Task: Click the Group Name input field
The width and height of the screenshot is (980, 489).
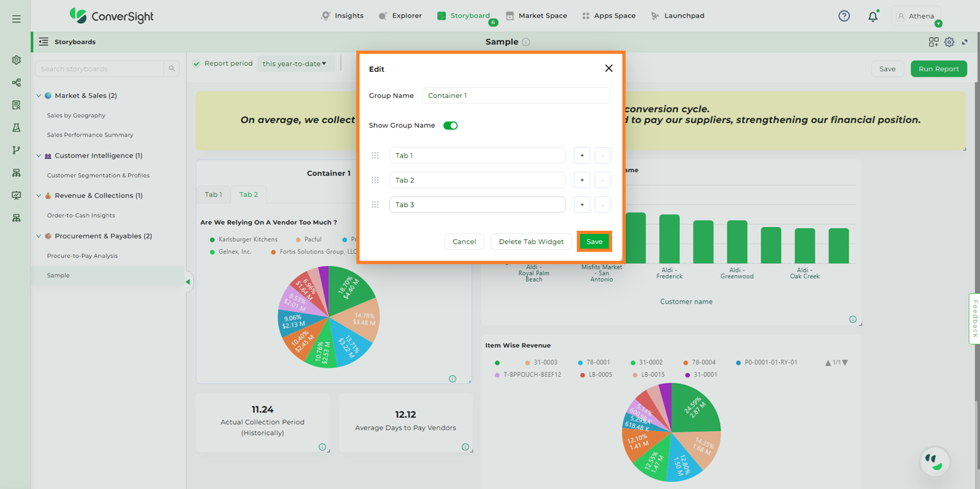Action: click(516, 95)
